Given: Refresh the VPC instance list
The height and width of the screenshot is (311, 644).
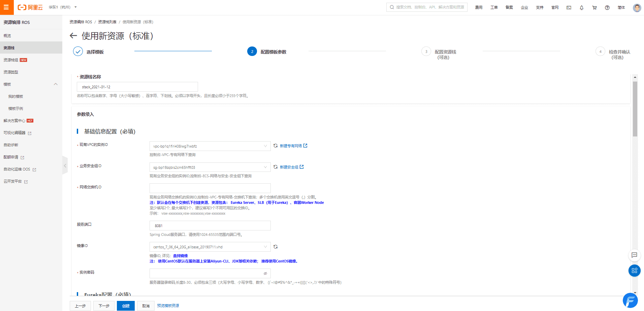Looking at the screenshot, I should point(276,146).
